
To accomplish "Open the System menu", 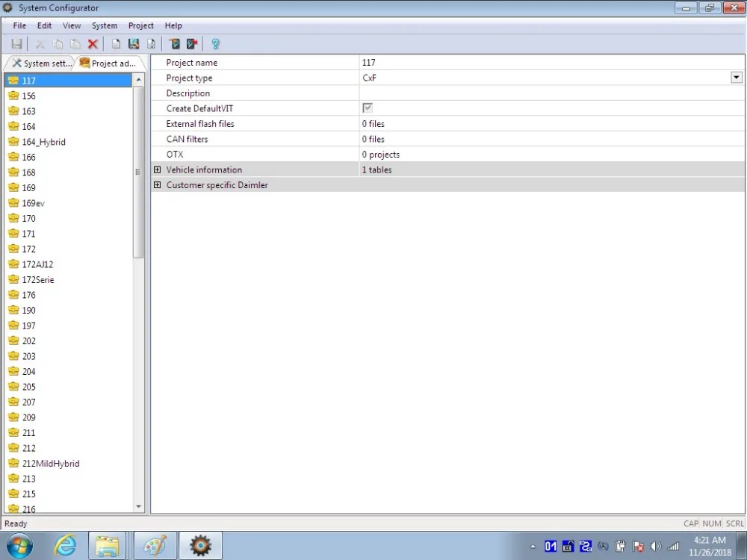I will (x=105, y=25).
